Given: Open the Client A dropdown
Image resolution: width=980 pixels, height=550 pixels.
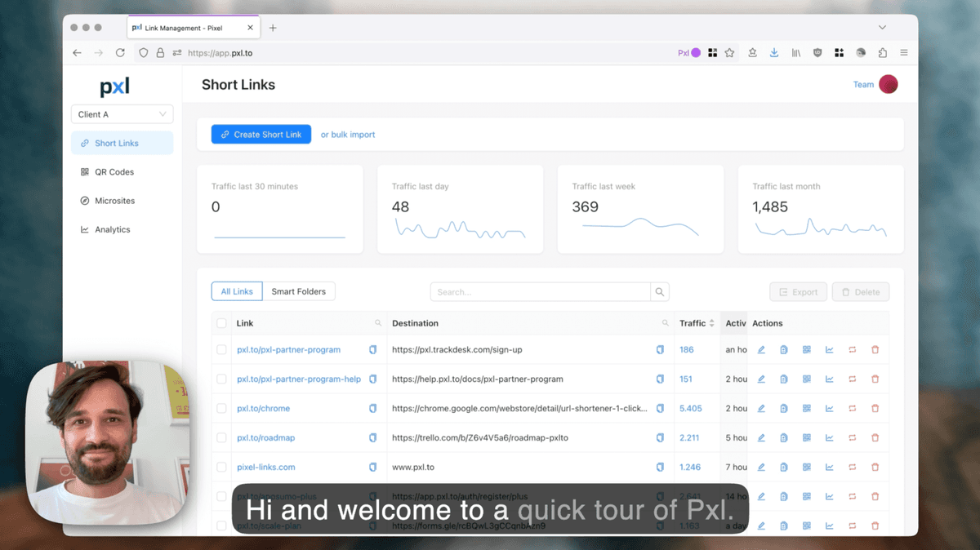Looking at the screenshot, I should coord(122,114).
